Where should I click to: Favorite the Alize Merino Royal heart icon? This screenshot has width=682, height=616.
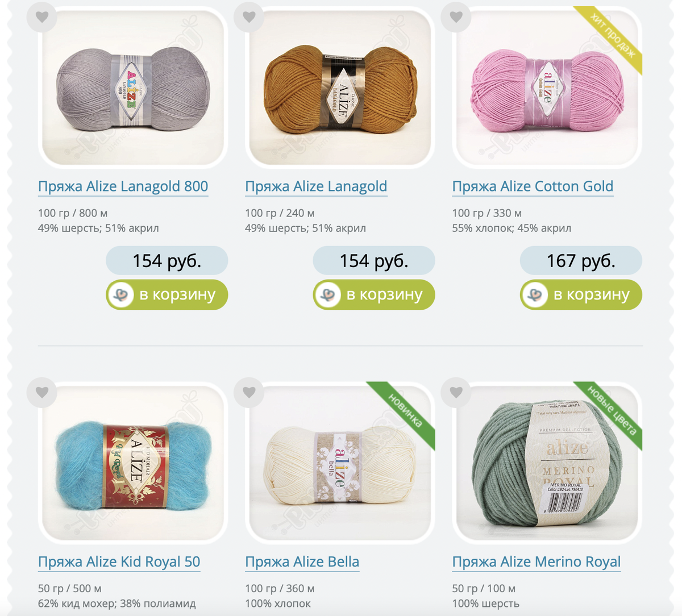click(x=456, y=392)
